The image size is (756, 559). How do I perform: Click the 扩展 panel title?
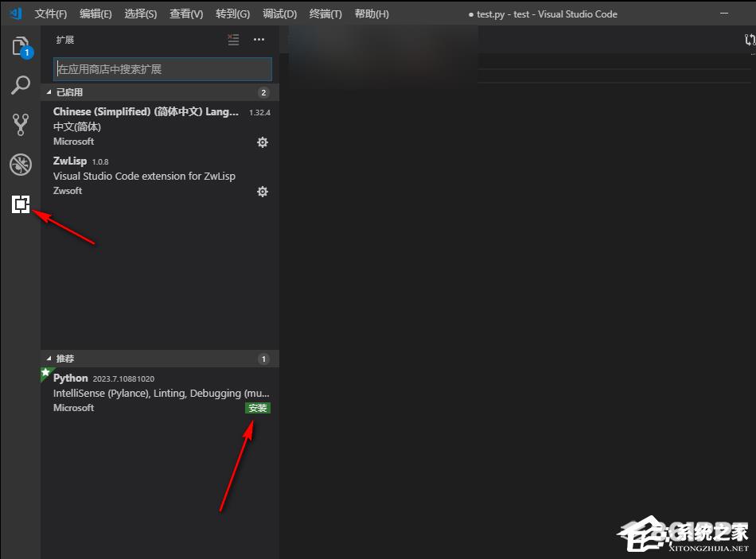click(x=65, y=40)
